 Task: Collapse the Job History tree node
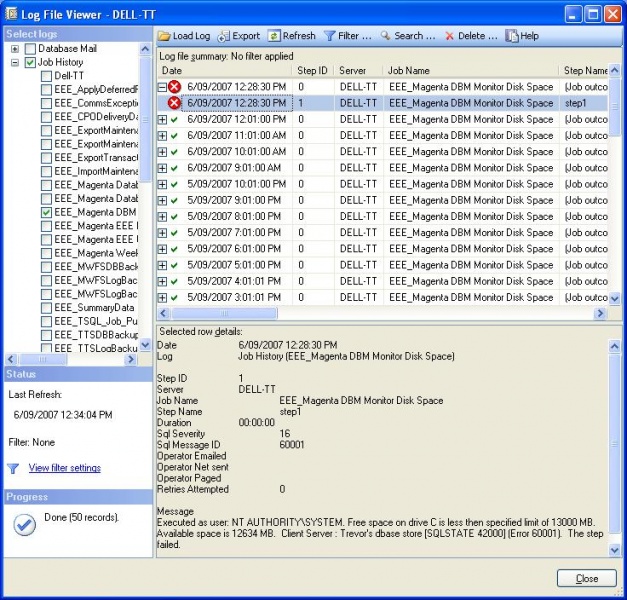(15, 62)
